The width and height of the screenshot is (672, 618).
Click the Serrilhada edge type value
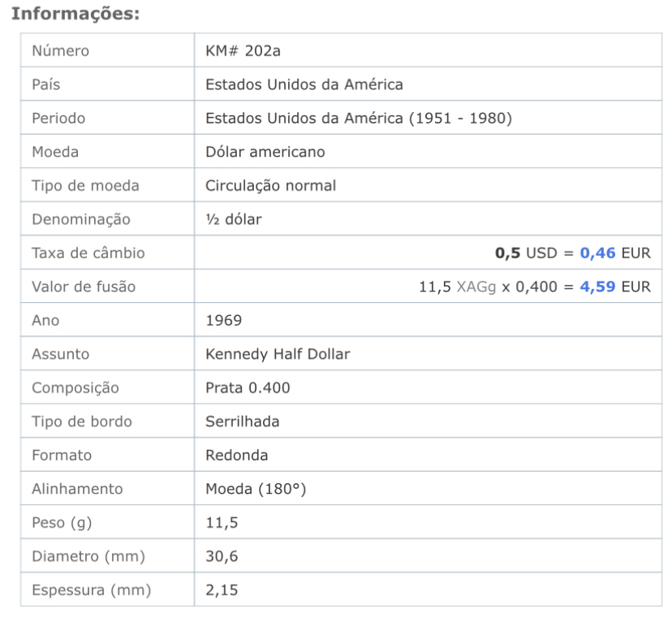pyautogui.click(x=243, y=421)
